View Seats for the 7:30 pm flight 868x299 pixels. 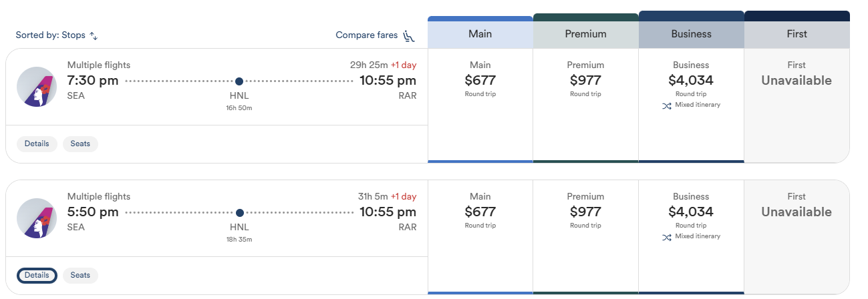pyautogui.click(x=80, y=143)
